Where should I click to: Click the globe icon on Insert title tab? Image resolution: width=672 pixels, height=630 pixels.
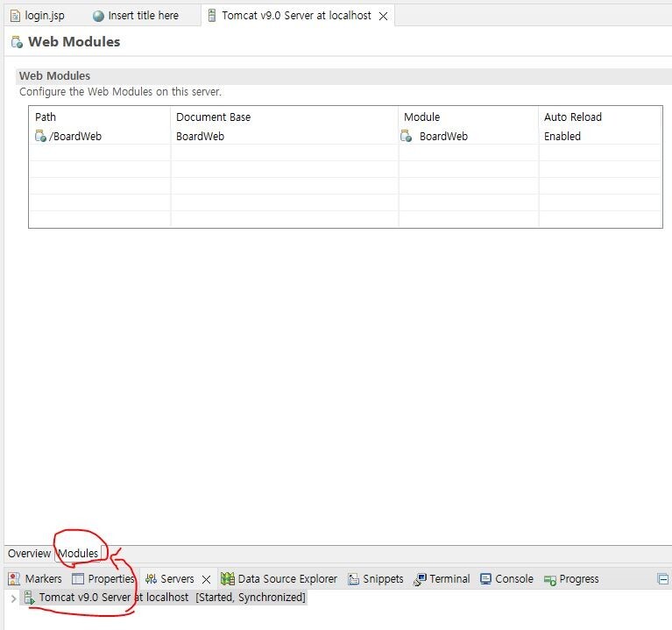99,17
